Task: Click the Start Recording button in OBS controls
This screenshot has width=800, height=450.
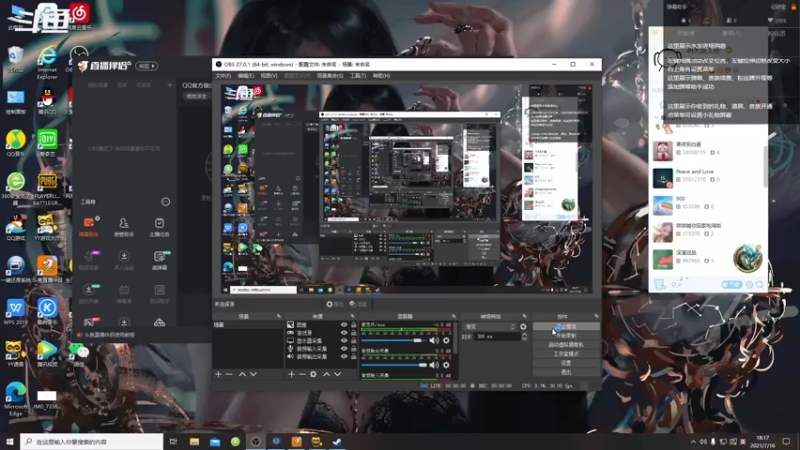Action: (566, 336)
